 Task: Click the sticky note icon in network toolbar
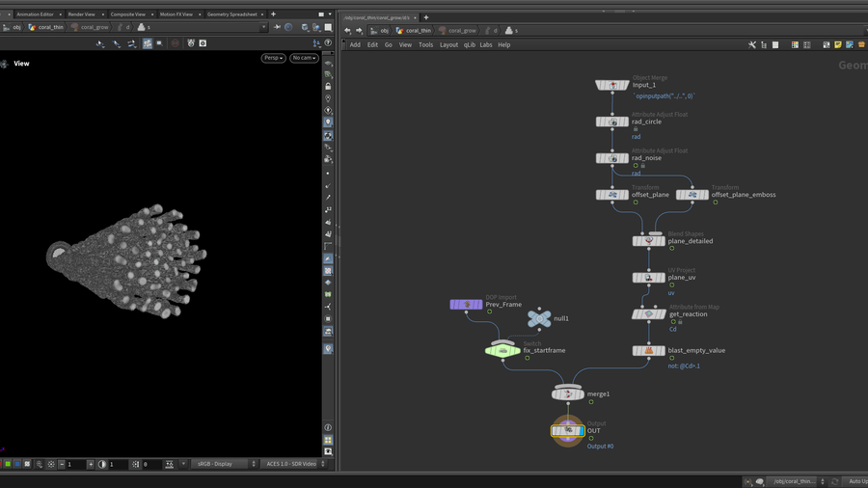(x=838, y=44)
